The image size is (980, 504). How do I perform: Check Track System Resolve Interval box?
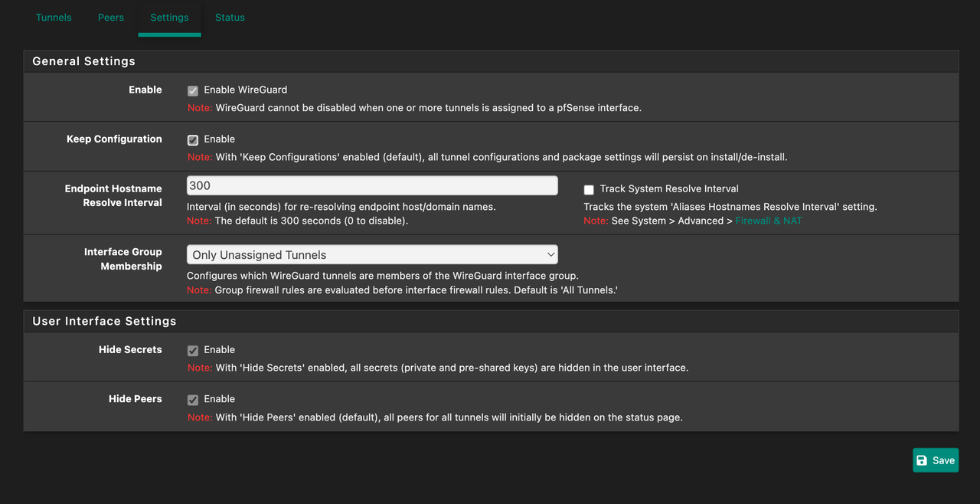tap(589, 189)
